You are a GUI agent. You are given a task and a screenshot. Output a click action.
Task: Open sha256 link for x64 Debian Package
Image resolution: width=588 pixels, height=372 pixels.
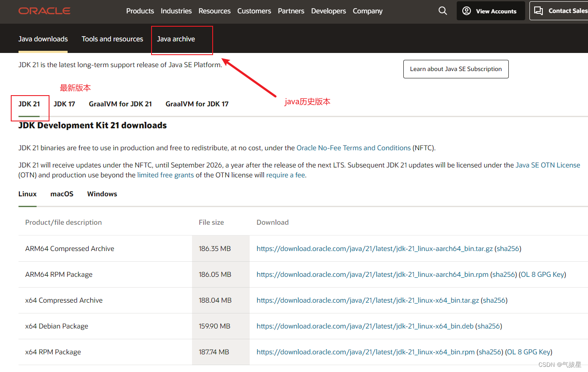tap(489, 326)
